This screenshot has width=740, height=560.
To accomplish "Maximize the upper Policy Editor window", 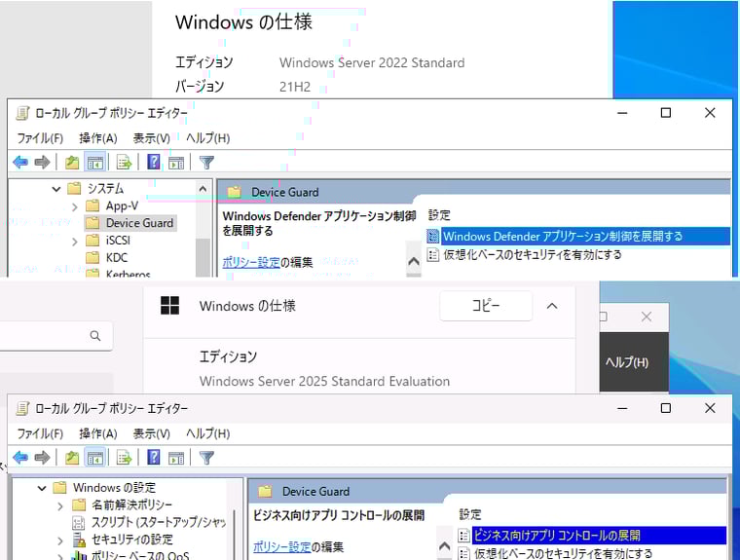I will click(666, 113).
